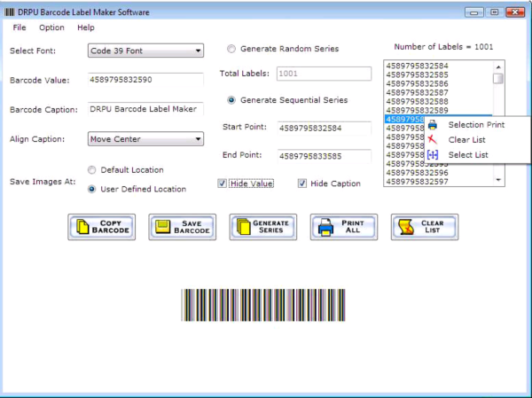Click the Save Barcode disk icon
This screenshot has width=532, height=398.
tap(164, 227)
